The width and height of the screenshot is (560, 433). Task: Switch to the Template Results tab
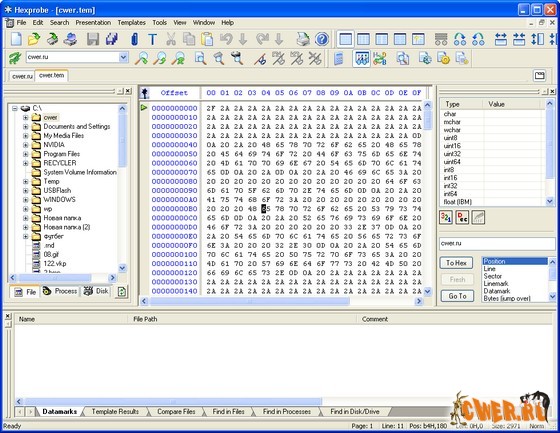(115, 412)
